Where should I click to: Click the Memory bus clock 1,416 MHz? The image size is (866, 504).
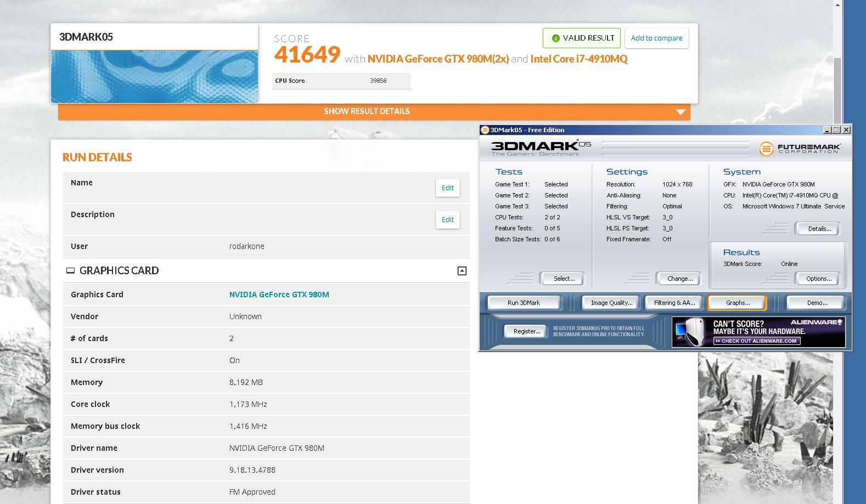[248, 426]
